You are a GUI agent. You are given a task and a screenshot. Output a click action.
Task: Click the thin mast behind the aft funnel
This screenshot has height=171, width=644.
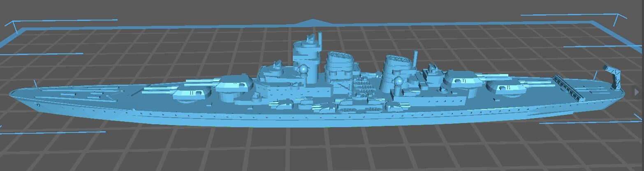[x=416, y=57]
